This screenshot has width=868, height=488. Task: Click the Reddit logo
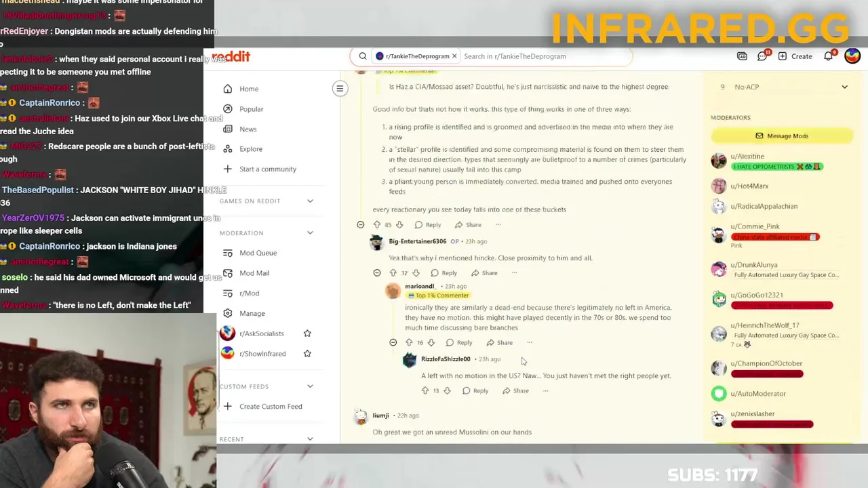231,56
